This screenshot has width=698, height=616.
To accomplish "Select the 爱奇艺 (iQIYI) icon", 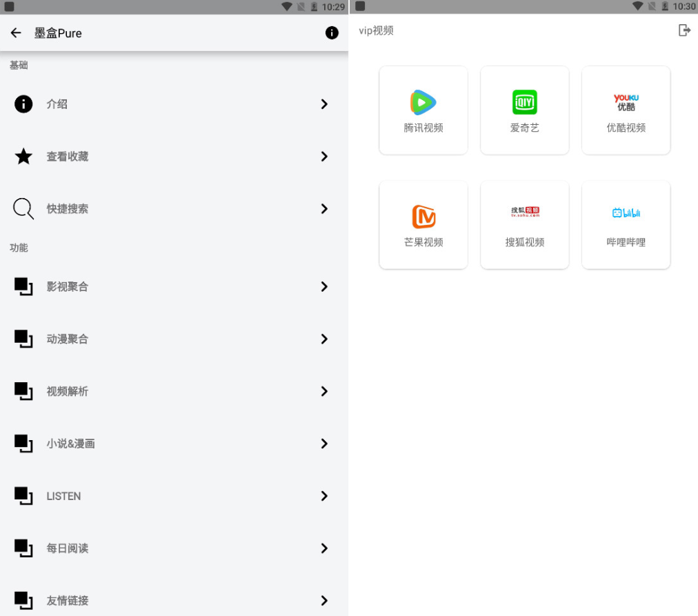I will coord(524,103).
